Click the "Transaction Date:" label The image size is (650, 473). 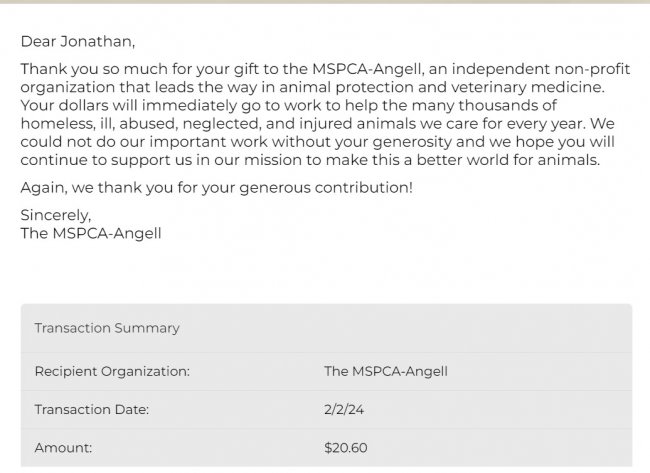pos(92,409)
